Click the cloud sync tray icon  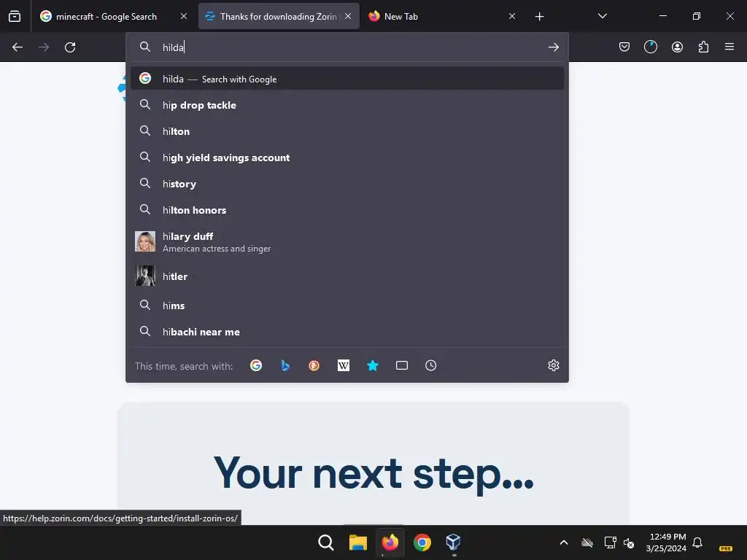(x=587, y=542)
